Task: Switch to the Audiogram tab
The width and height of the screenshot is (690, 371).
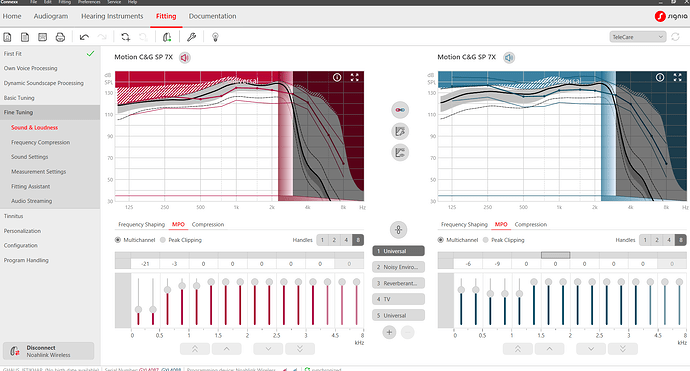Action: [51, 16]
